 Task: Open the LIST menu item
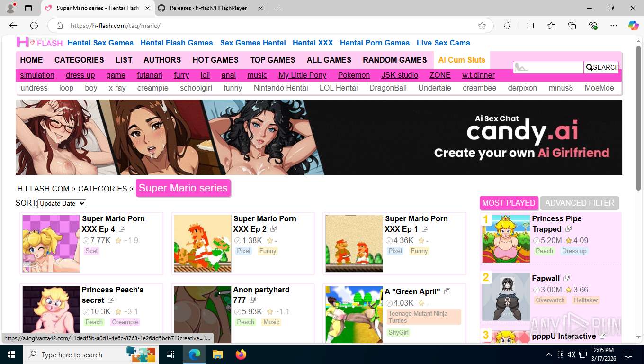coord(124,60)
